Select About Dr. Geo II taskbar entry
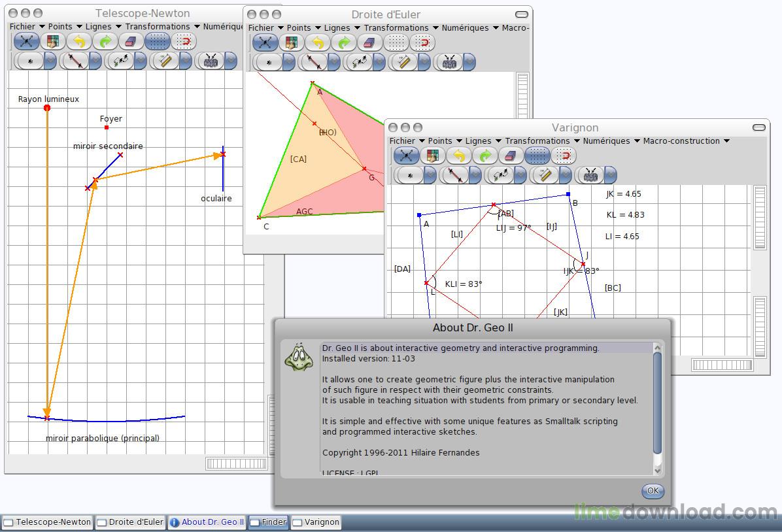Viewport: 782px width, 532px height. click(x=207, y=522)
